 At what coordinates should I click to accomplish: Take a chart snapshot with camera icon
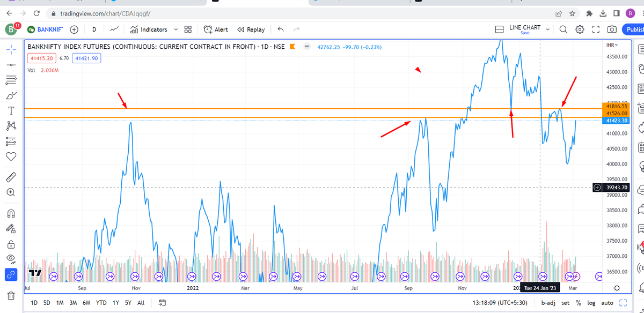pyautogui.click(x=611, y=29)
